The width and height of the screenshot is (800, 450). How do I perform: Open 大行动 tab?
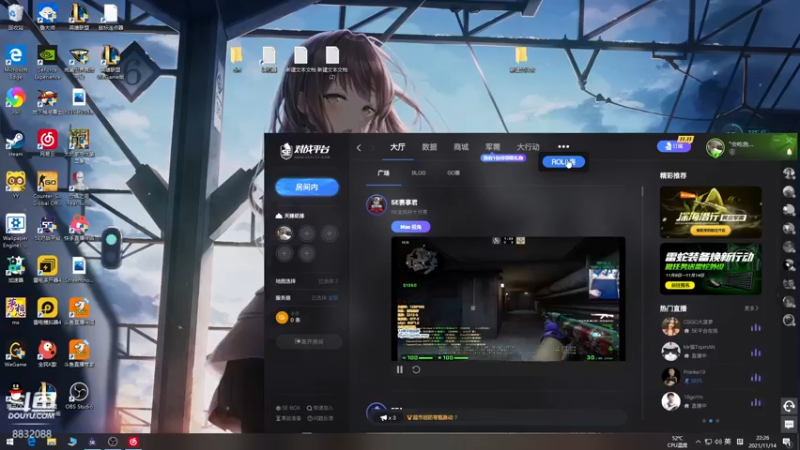coord(528,147)
